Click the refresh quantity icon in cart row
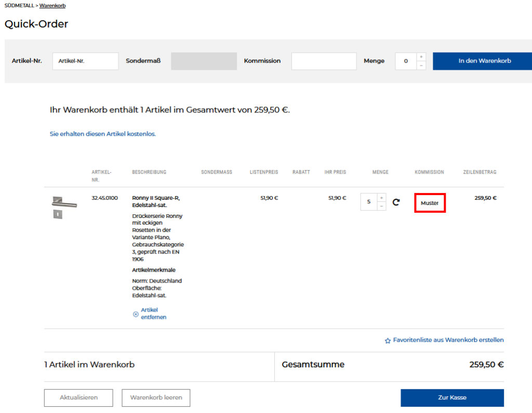 396,202
